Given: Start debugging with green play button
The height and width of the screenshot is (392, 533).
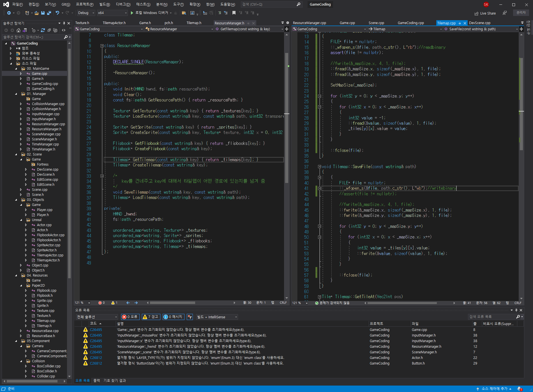Looking at the screenshot, I should click(132, 13).
